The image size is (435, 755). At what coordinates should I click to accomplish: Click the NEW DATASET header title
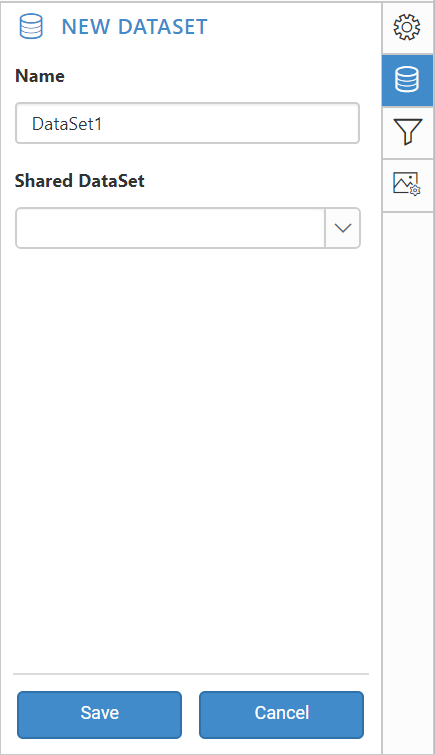[134, 27]
